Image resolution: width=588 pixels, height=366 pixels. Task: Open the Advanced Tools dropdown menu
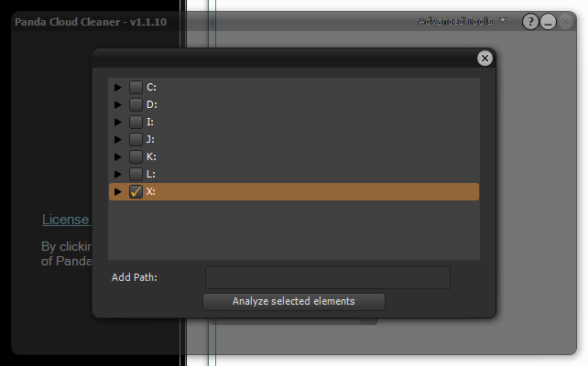point(462,21)
